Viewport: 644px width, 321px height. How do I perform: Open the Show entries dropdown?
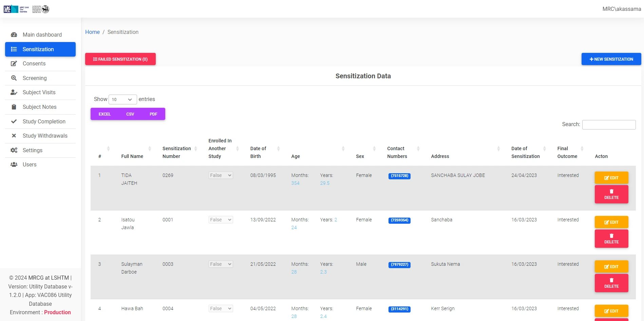tap(122, 99)
